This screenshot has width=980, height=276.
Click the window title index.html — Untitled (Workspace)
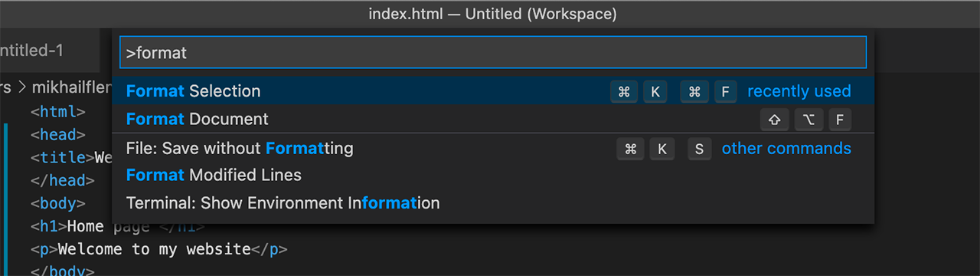[x=492, y=14]
